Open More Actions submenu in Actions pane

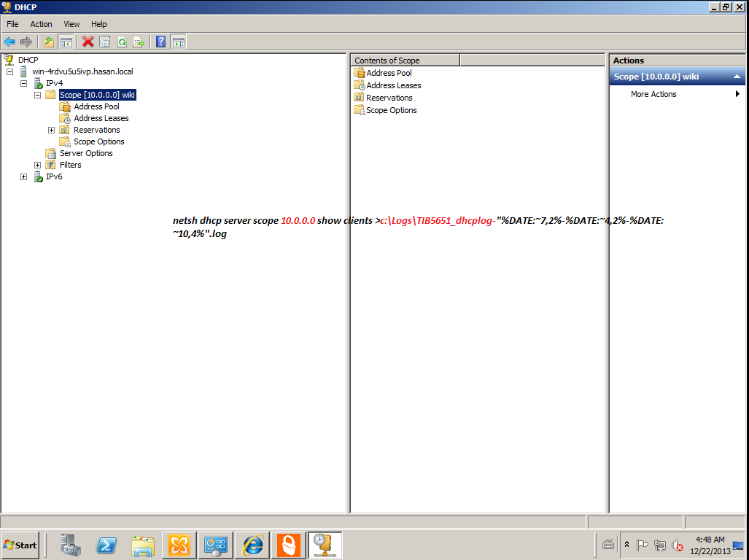[x=653, y=94]
